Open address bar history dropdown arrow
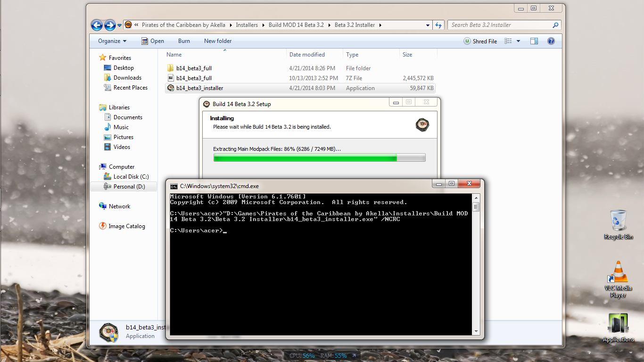The height and width of the screenshot is (362, 644). [428, 25]
